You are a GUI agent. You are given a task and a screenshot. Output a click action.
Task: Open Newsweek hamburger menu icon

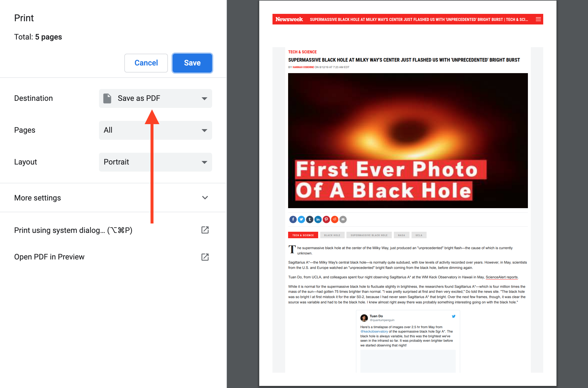click(x=538, y=19)
